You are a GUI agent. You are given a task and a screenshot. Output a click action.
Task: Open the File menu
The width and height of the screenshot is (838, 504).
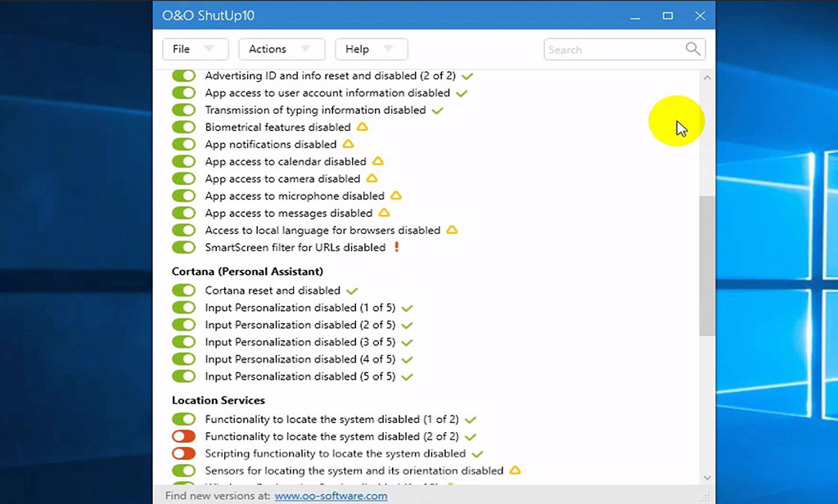click(x=195, y=49)
